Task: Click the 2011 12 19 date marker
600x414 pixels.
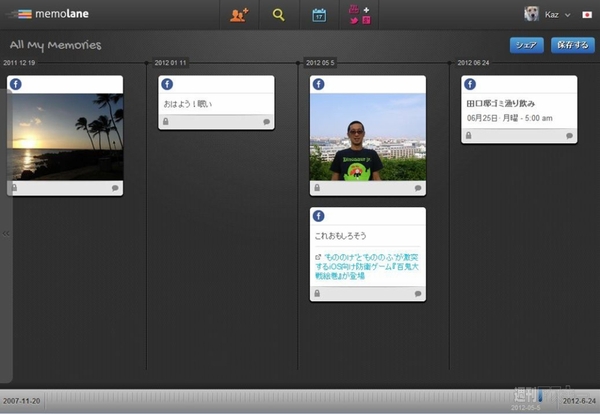Action: pos(19,63)
